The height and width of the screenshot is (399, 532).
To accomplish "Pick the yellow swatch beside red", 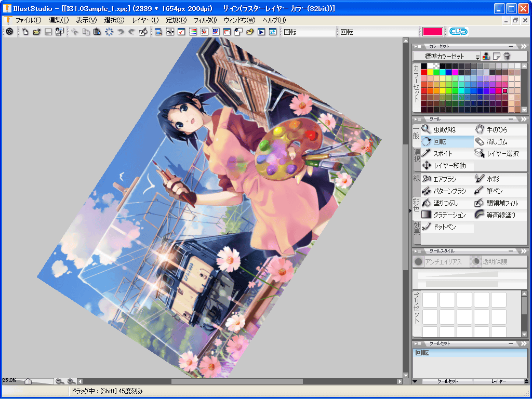I will [x=430, y=72].
